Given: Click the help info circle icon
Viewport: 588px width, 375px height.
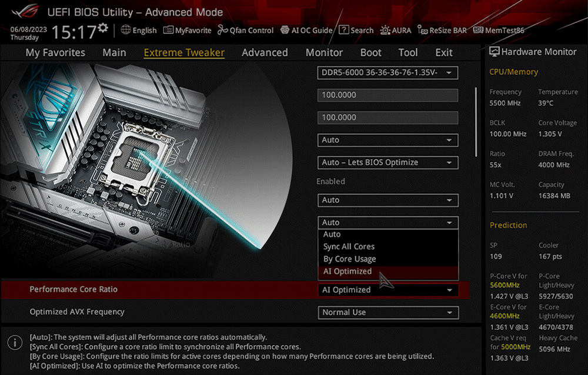Looking at the screenshot, I should [15, 342].
